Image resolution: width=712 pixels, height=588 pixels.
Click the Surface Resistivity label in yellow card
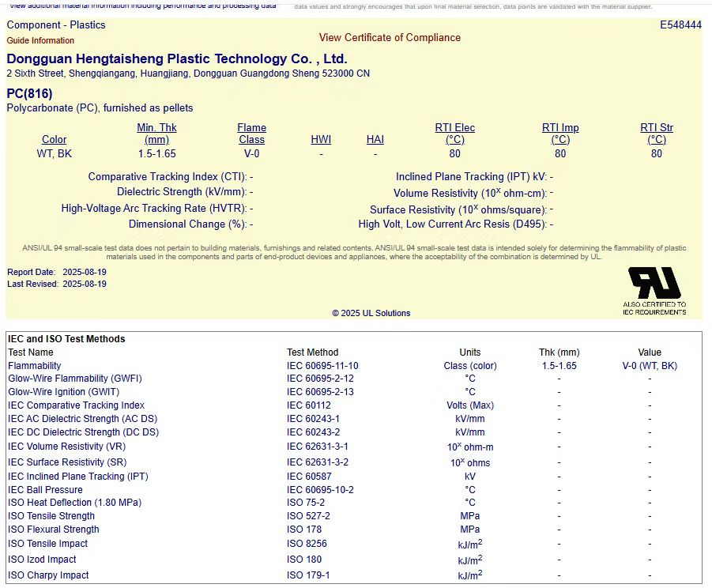[458, 209]
